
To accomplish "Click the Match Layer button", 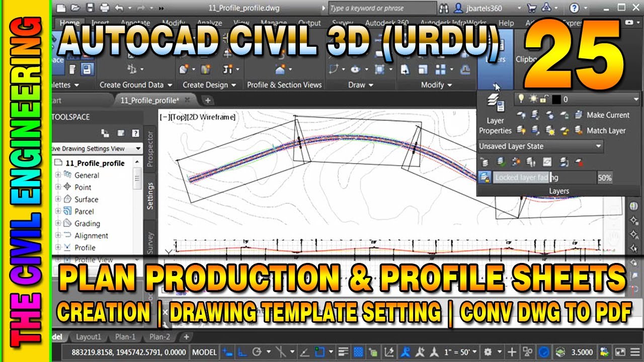I will pos(601,131).
